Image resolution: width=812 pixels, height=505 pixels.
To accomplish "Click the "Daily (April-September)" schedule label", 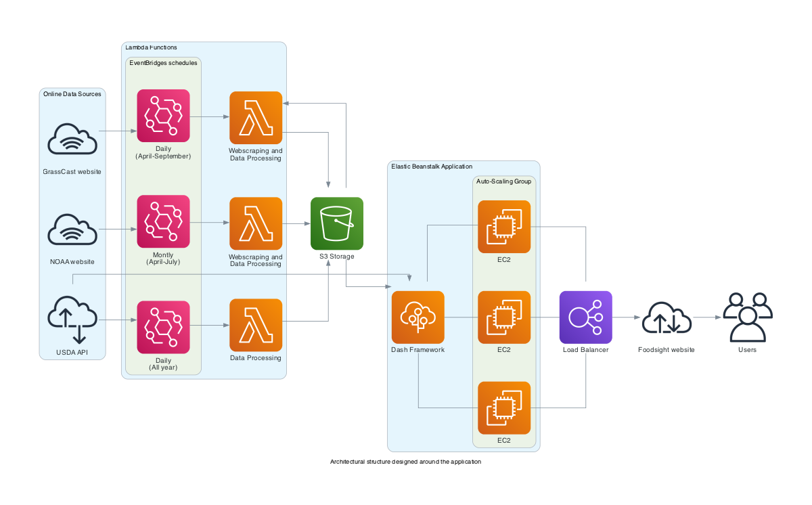I will pyautogui.click(x=163, y=152).
